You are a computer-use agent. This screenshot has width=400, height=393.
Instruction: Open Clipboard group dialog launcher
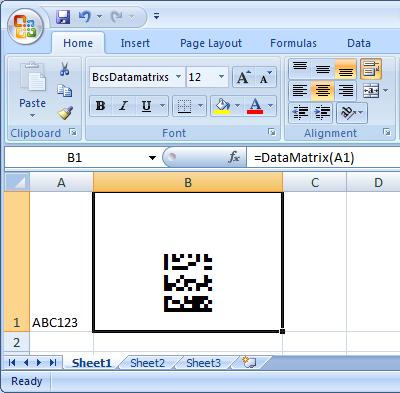click(x=73, y=133)
